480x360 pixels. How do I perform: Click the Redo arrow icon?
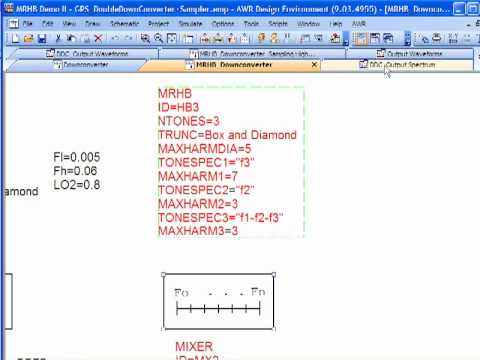pyautogui.click(x=128, y=38)
